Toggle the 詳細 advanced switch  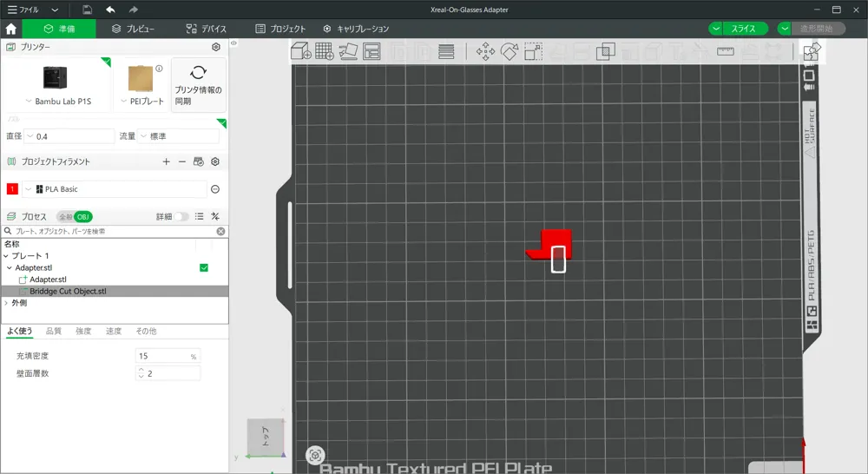[181, 216]
